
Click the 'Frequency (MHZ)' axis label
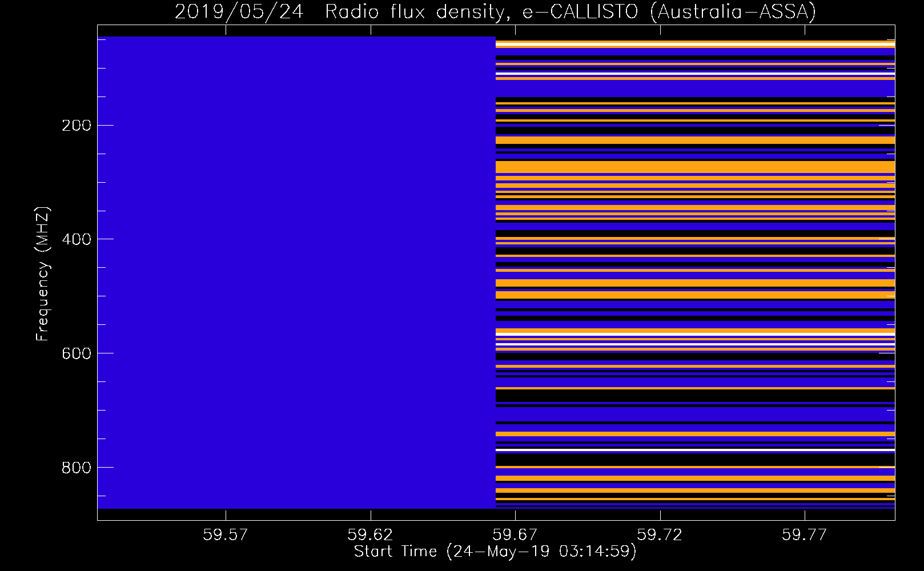coord(43,274)
